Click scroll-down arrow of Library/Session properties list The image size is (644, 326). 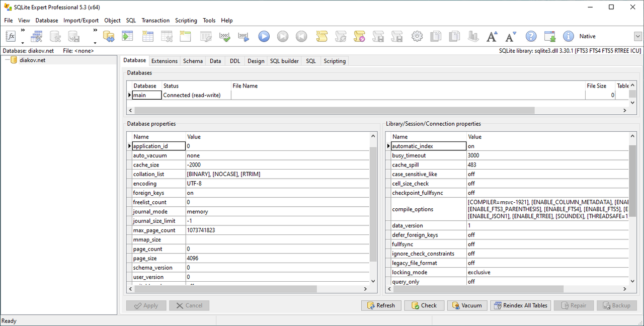633,281
